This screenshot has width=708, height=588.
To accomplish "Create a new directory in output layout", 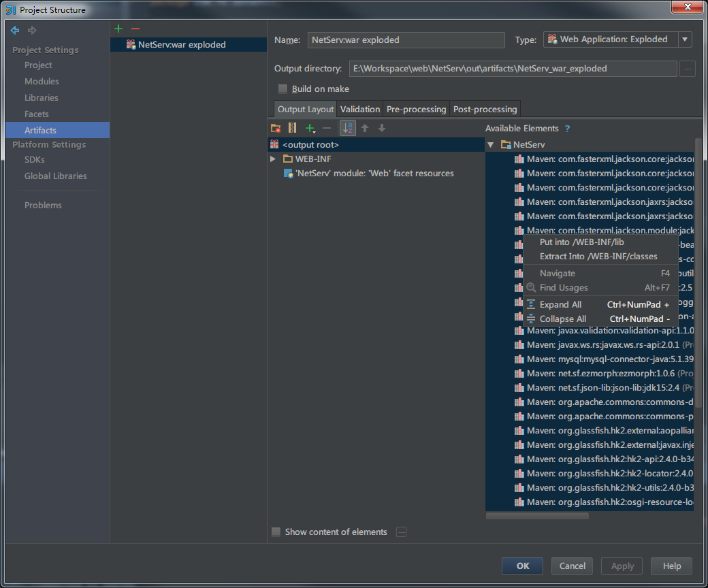I will tap(276, 127).
